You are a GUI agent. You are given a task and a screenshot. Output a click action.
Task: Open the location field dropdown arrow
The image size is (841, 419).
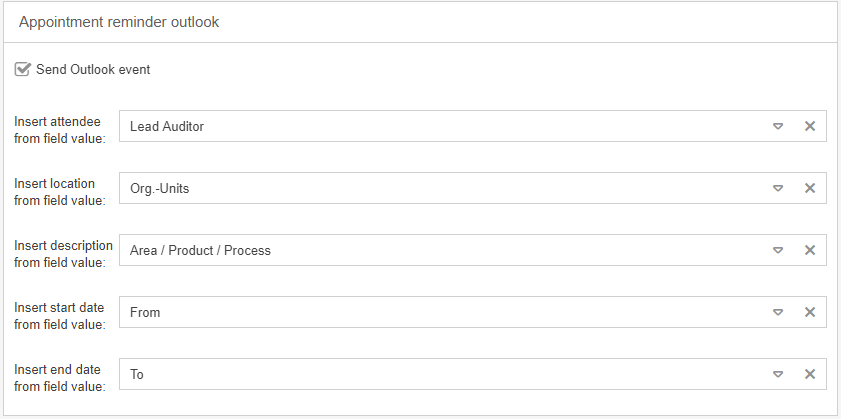(x=777, y=188)
